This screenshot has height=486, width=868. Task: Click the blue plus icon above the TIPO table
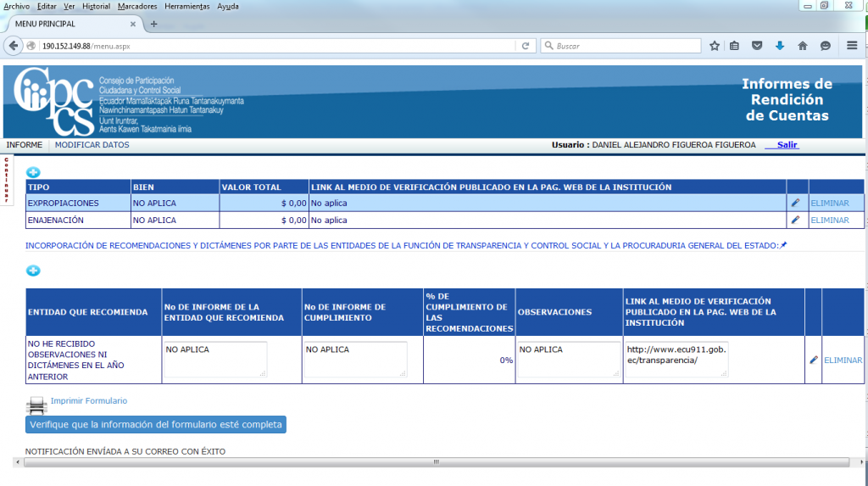tap(32, 172)
